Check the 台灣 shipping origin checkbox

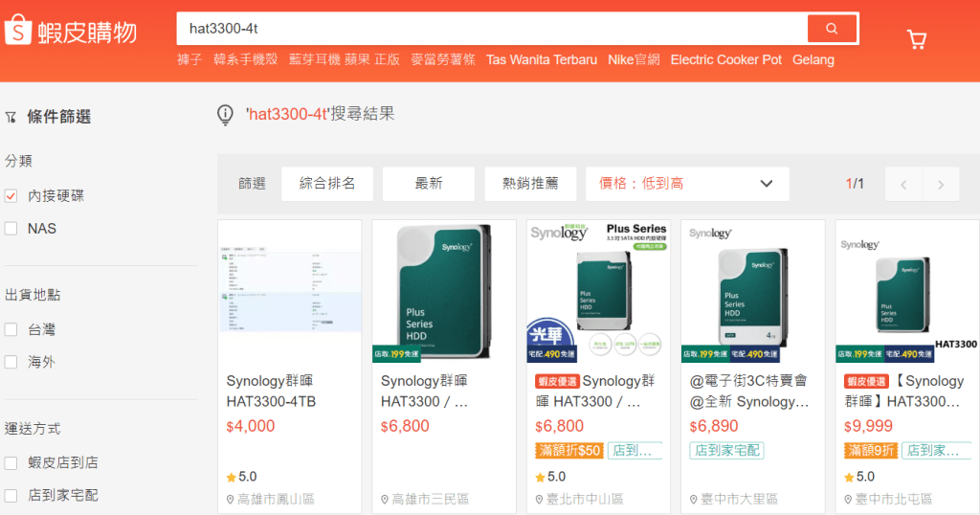[x=11, y=329]
